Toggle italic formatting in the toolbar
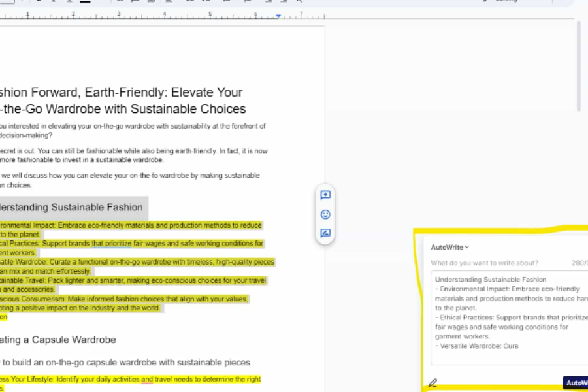The height and width of the screenshot is (392, 588). 37,2
